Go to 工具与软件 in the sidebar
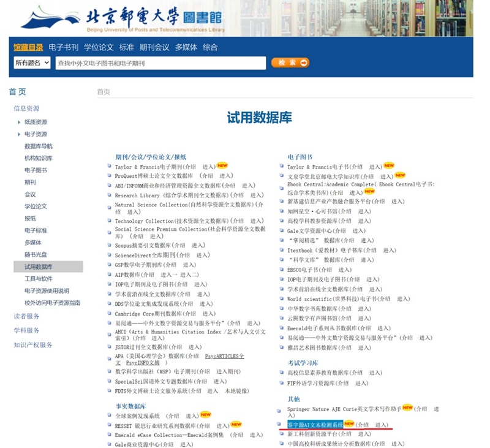The width and height of the screenshot is (490, 448). [x=39, y=279]
